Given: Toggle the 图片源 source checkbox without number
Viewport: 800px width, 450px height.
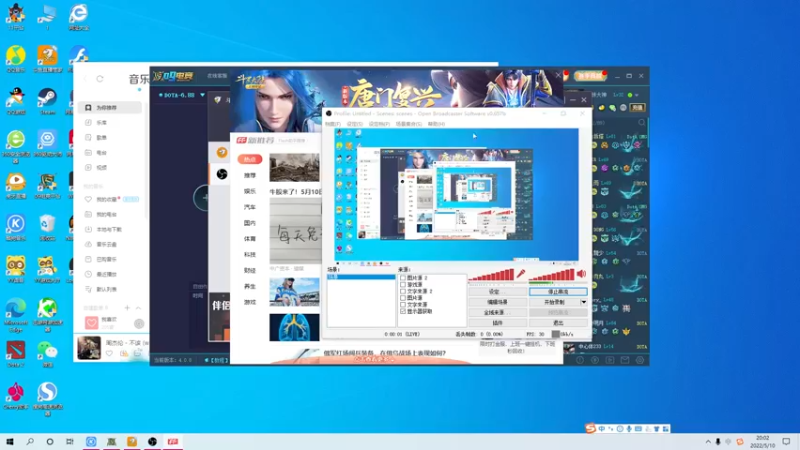Looking at the screenshot, I should click(x=403, y=298).
